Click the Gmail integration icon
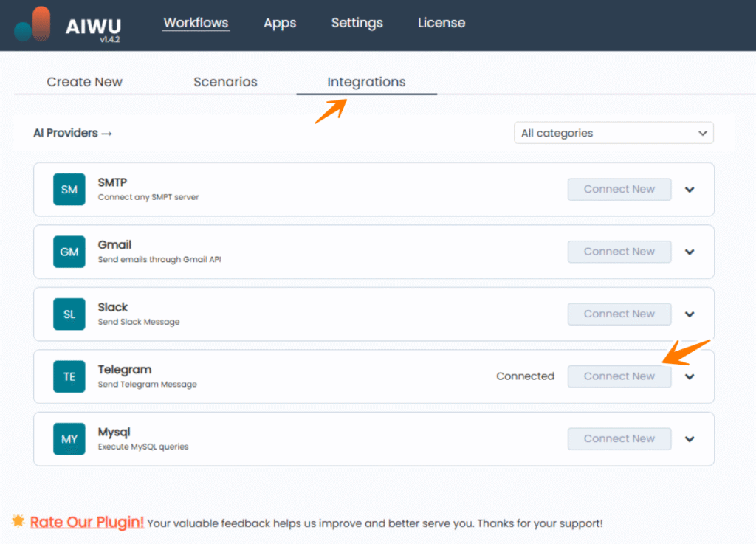 (x=69, y=252)
